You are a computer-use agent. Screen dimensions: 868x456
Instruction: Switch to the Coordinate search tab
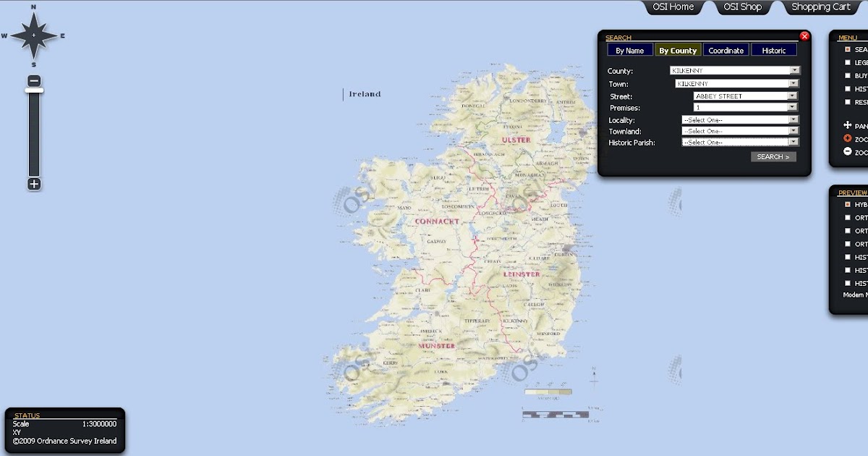[x=726, y=51]
